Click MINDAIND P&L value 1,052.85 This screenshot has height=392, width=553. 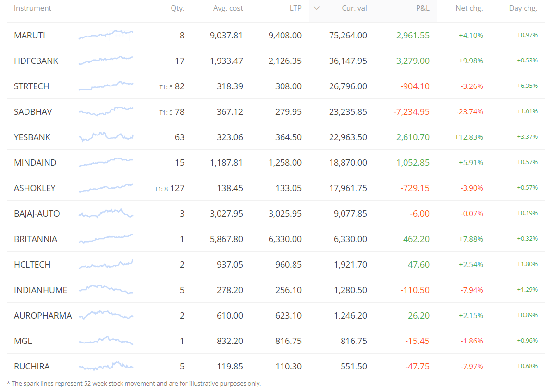(x=413, y=163)
